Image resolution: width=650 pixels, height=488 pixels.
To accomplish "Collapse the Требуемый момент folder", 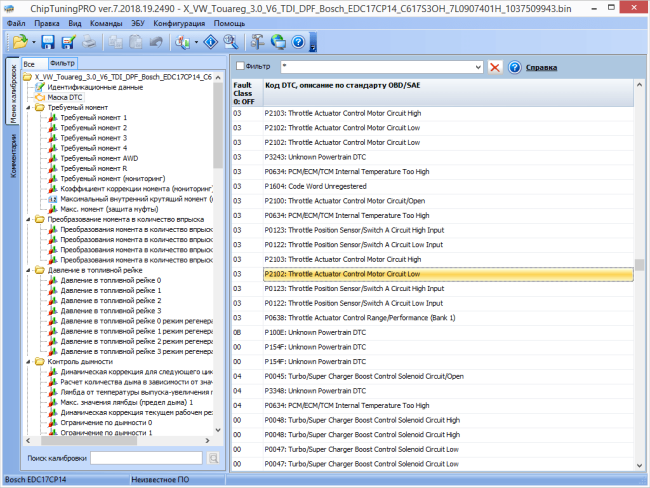I will coord(28,108).
